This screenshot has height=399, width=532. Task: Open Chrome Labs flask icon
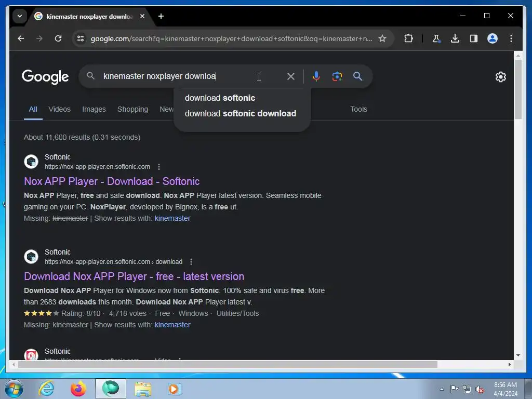(436, 38)
